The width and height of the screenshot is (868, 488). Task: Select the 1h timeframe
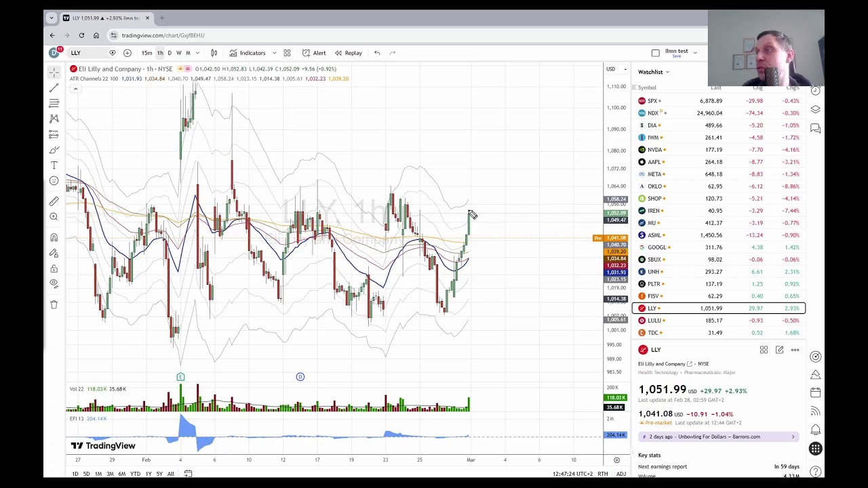(160, 53)
